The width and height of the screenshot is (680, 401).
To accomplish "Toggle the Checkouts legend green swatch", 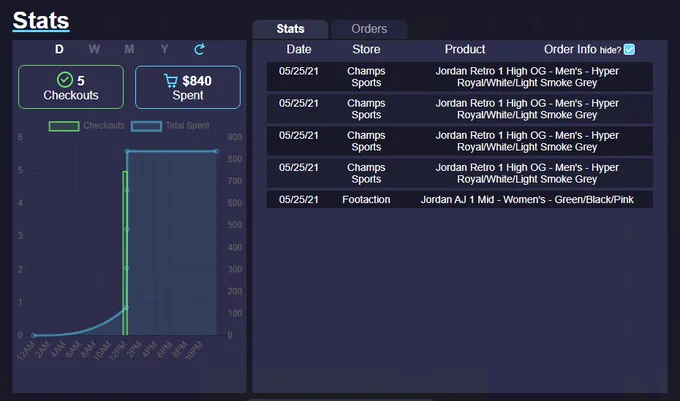I will click(x=64, y=126).
